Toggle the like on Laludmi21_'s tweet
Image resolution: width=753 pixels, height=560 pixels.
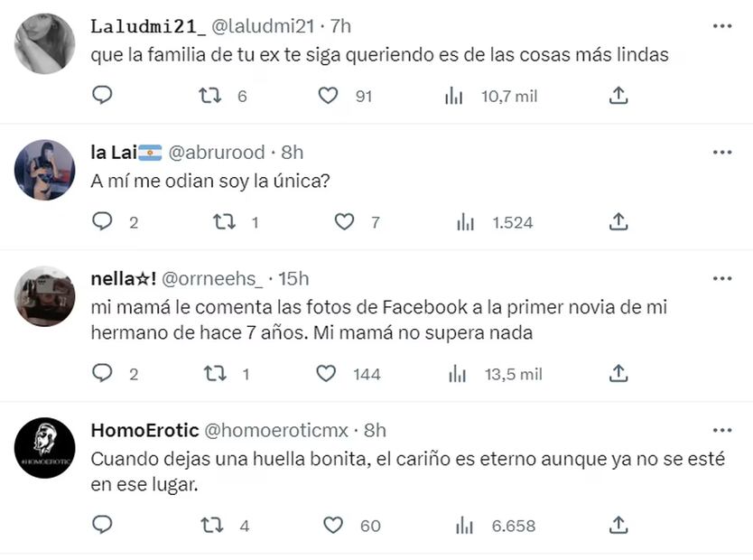328,95
